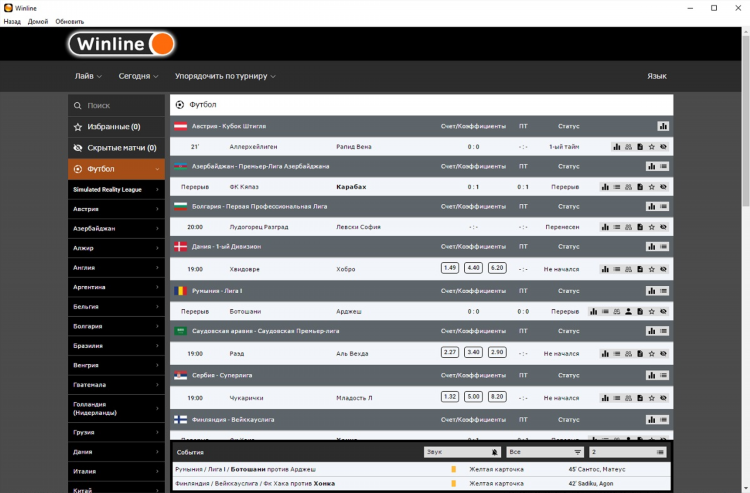
Task: Open statistics chart for Хвидовре vs Хобро
Action: (x=605, y=269)
